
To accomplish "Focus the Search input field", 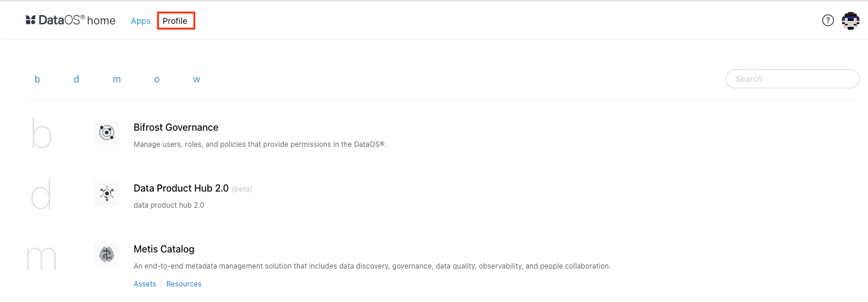I will (x=792, y=79).
